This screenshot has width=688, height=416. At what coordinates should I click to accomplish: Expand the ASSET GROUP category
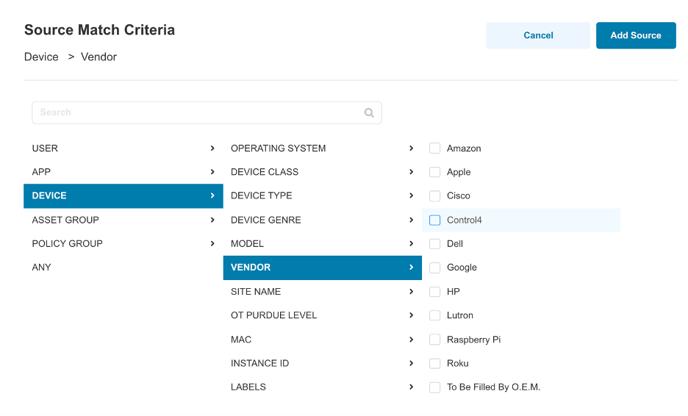coord(123,220)
